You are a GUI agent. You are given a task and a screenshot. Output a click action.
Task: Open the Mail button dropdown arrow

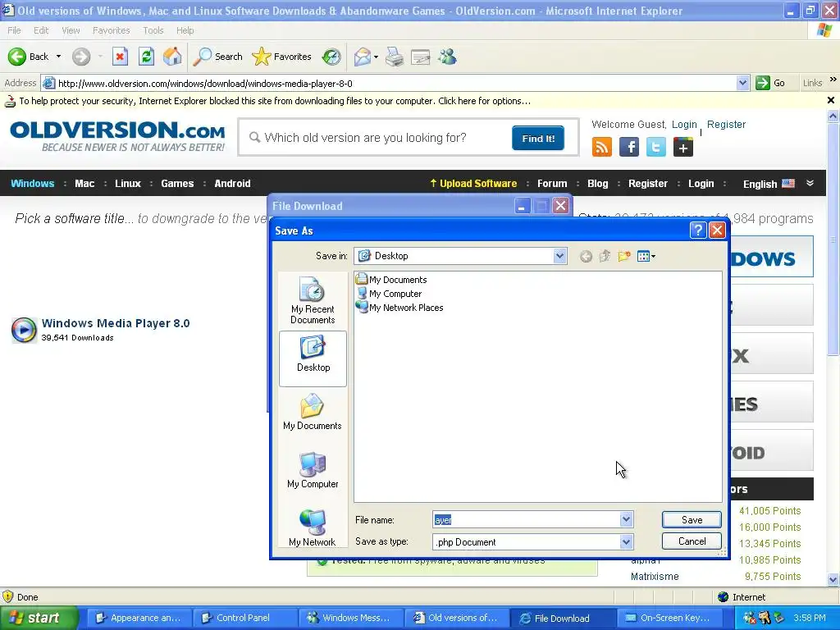376,57
